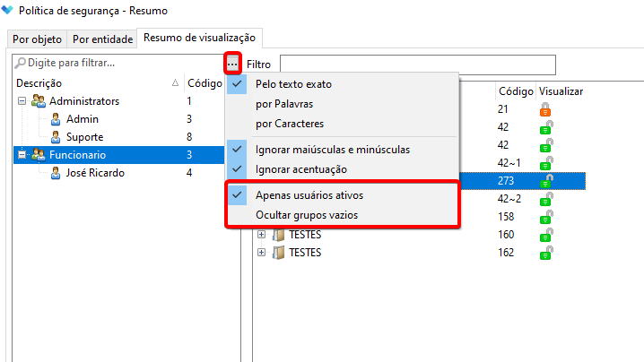Image resolution: width=644 pixels, height=362 pixels.
Task: Click the Admin user icon
Action: (56, 119)
